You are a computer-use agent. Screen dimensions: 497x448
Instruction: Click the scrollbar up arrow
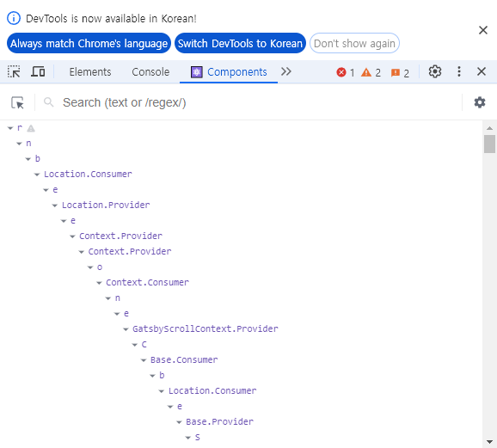coord(489,128)
